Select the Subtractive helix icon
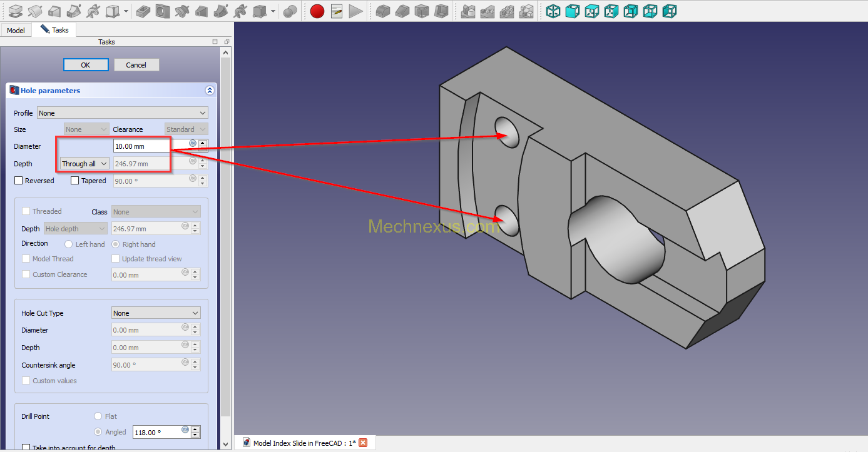This screenshot has height=452, width=868. coord(240,11)
